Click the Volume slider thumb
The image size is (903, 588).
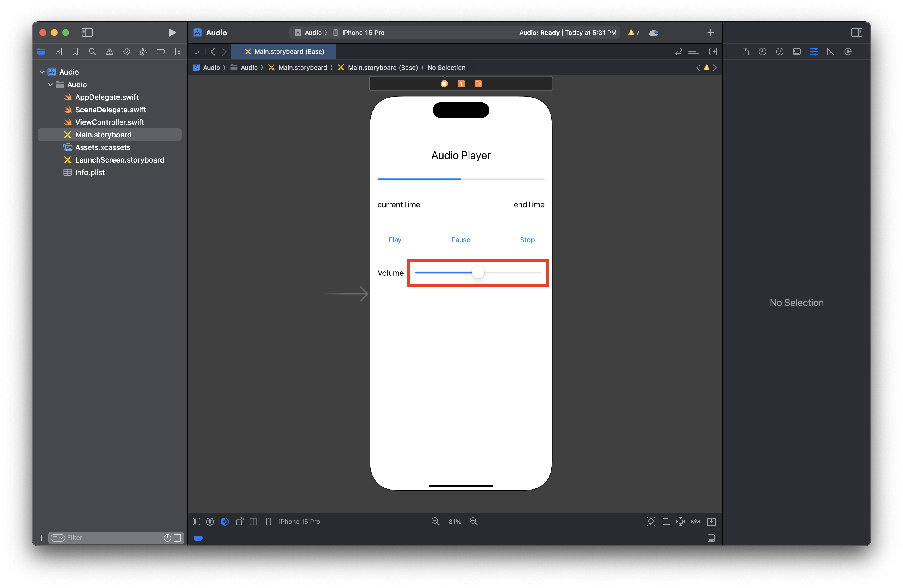(478, 273)
